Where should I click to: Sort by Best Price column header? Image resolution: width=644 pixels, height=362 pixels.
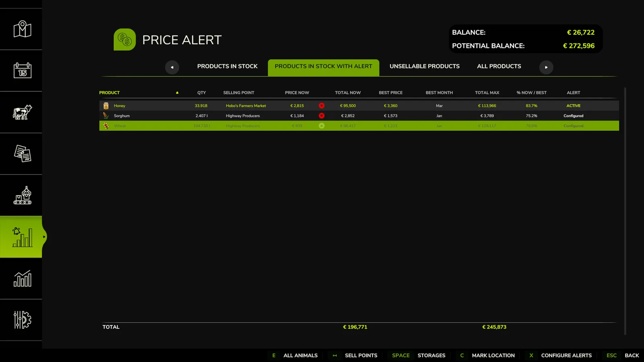click(391, 93)
